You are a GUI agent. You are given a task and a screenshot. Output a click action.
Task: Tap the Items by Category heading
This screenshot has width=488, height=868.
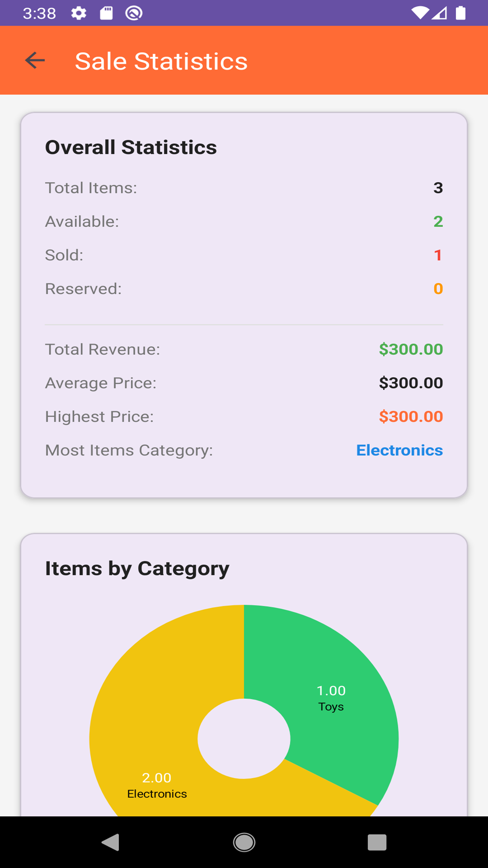click(137, 568)
